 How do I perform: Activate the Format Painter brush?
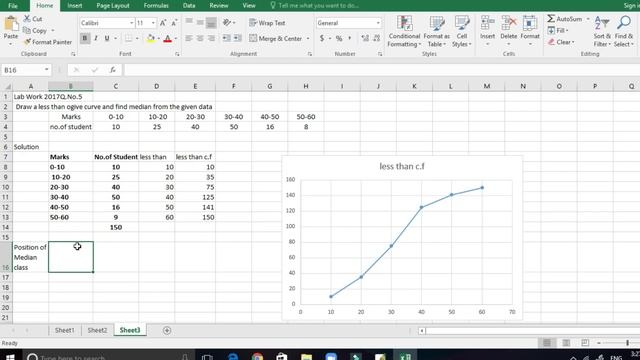click(27, 42)
